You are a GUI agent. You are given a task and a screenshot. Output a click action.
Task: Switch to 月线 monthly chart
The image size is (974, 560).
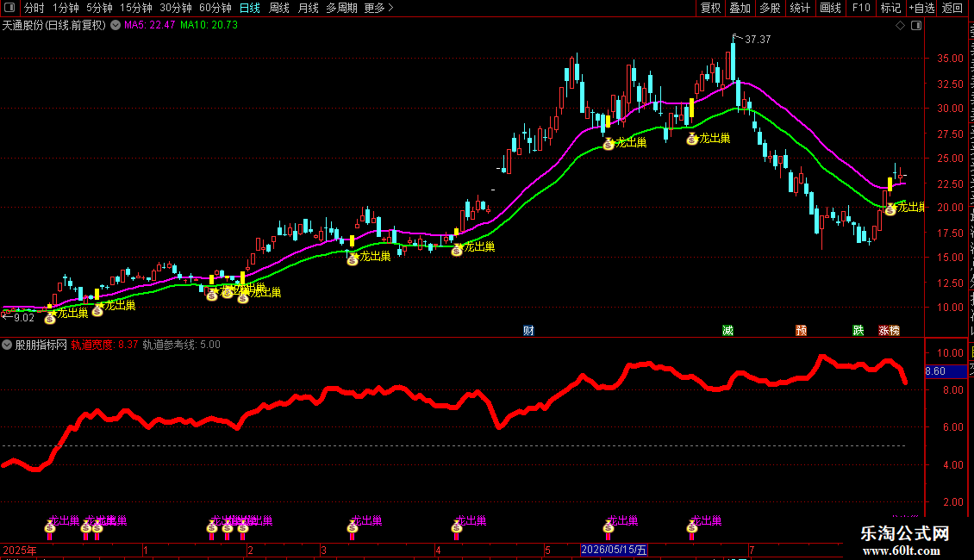tap(308, 8)
